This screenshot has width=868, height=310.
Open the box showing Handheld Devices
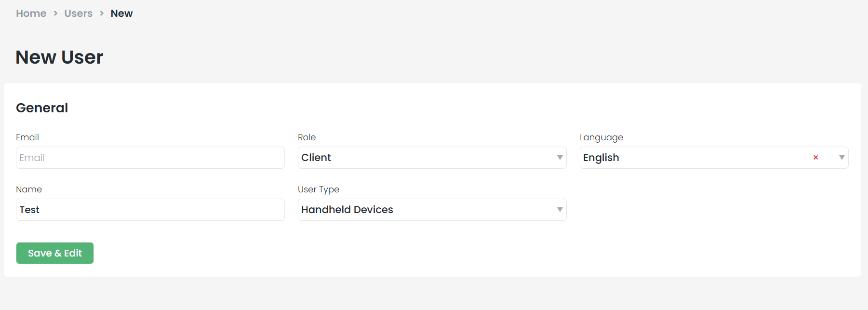point(424,210)
